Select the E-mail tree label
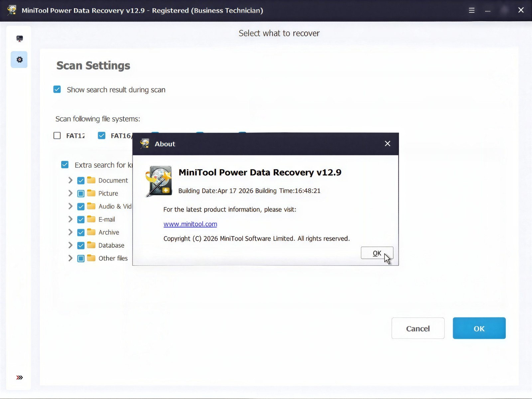The width and height of the screenshot is (532, 399). (107, 219)
